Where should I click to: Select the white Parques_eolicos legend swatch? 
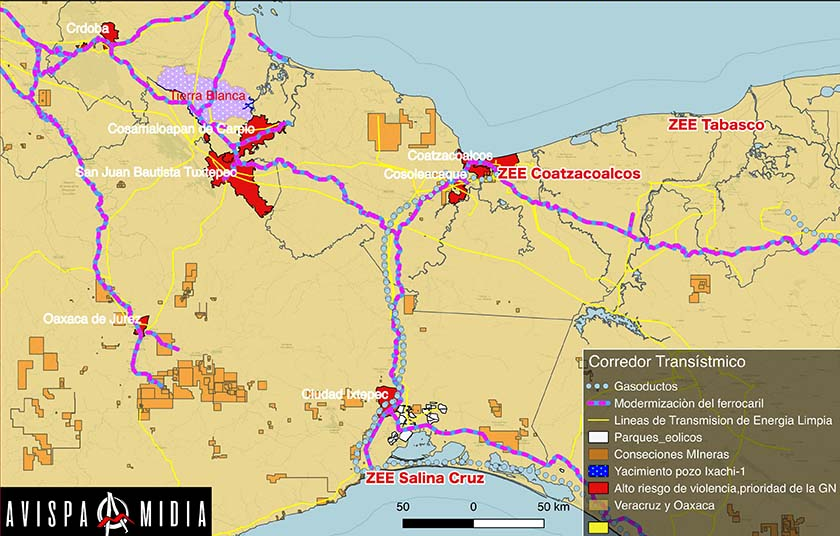point(597,437)
